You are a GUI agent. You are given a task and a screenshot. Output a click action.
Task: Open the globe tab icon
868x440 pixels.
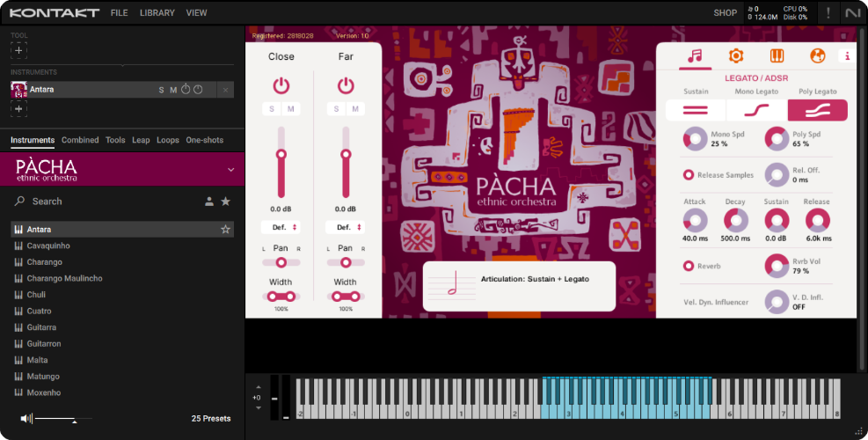coord(818,56)
